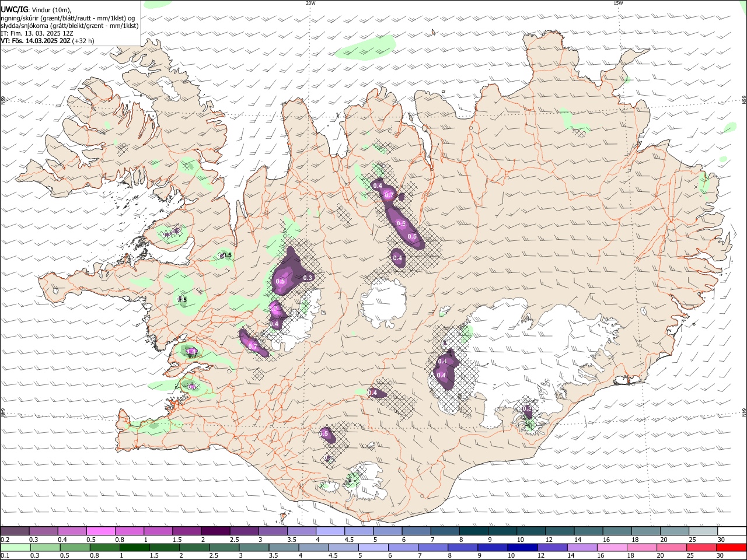Click the 'VT: Fös. 14.03.2025 20Z (+32 h)' line
The image size is (747, 560).
tap(47, 41)
